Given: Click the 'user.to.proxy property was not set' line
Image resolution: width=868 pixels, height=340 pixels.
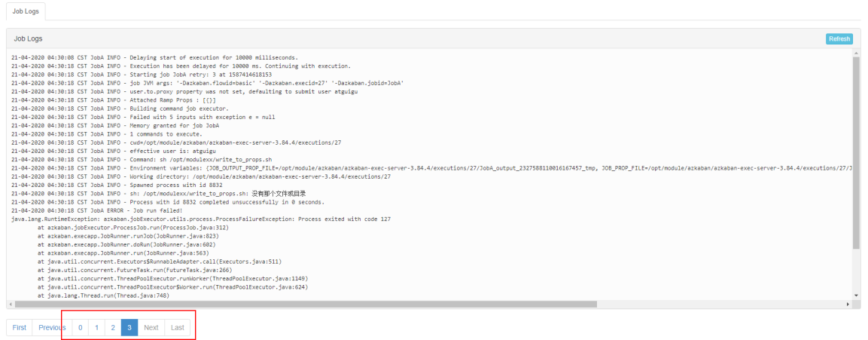Looking at the screenshot, I should click(x=184, y=91).
